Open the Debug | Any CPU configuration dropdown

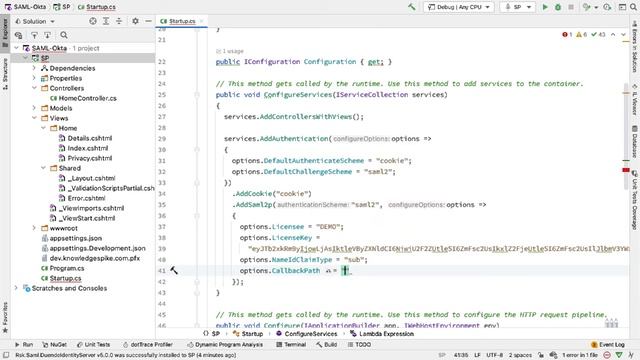[x=459, y=7]
